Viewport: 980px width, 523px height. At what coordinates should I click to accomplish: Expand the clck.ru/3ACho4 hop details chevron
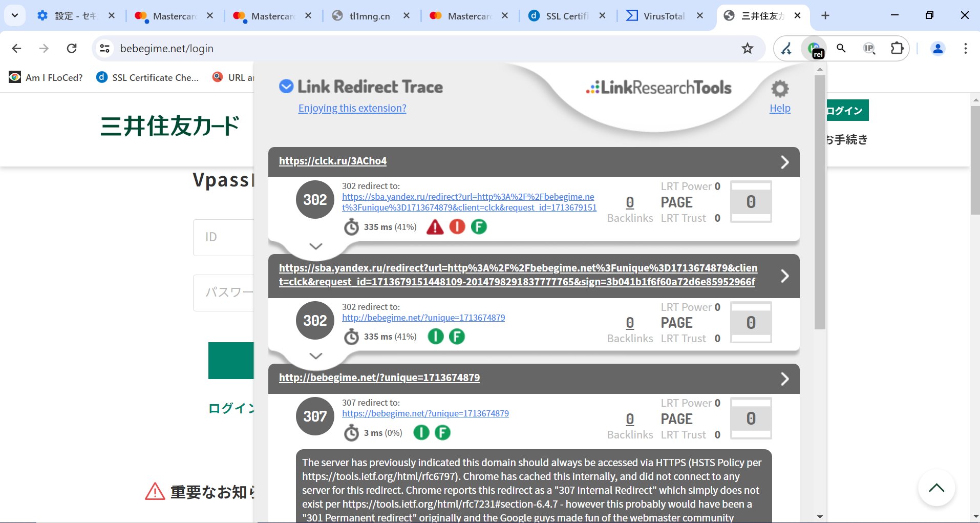(x=784, y=162)
